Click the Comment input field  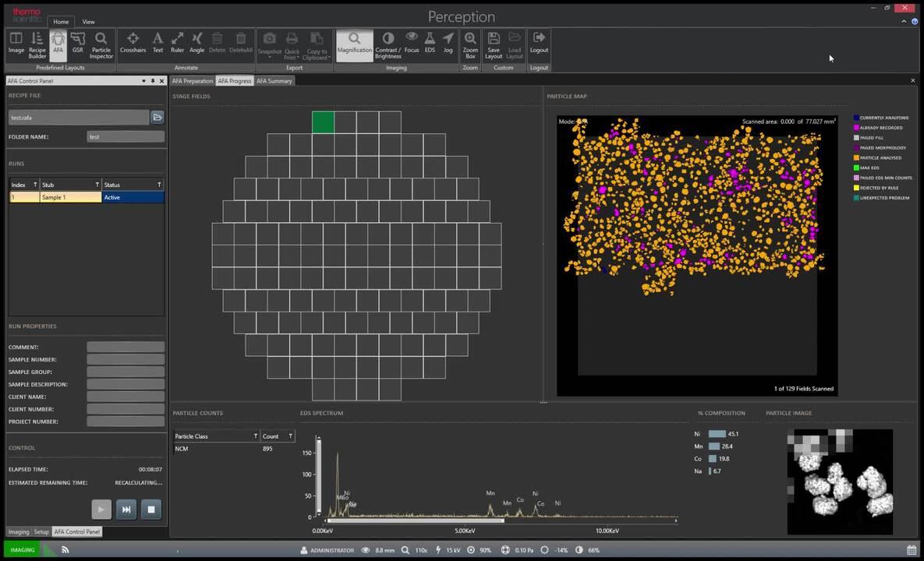pos(126,348)
